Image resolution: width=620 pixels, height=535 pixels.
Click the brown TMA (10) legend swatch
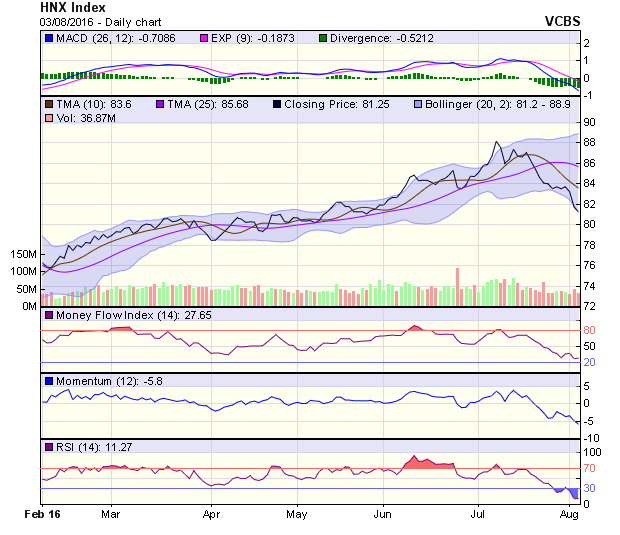(x=49, y=103)
